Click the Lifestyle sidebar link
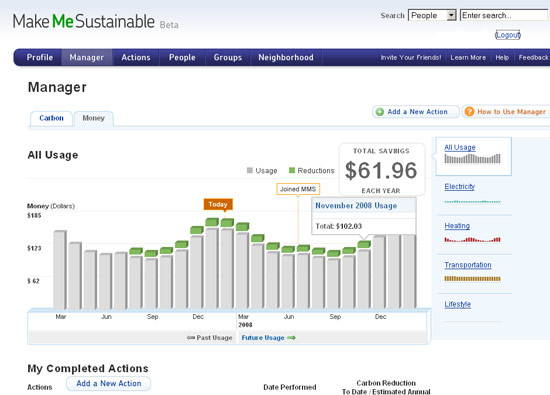Screen dimensions: 550x395 tap(457, 304)
